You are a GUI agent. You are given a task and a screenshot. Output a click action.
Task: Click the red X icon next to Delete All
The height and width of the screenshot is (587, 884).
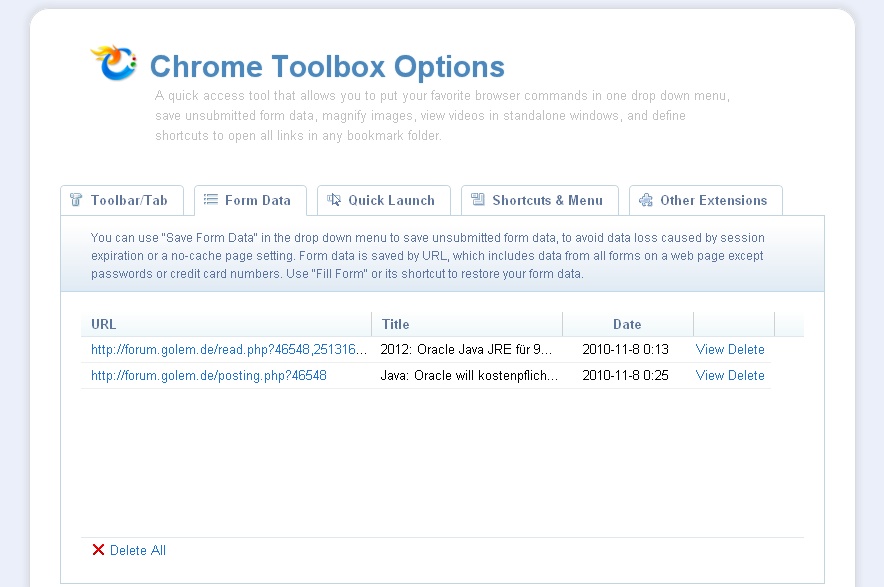pos(97,549)
